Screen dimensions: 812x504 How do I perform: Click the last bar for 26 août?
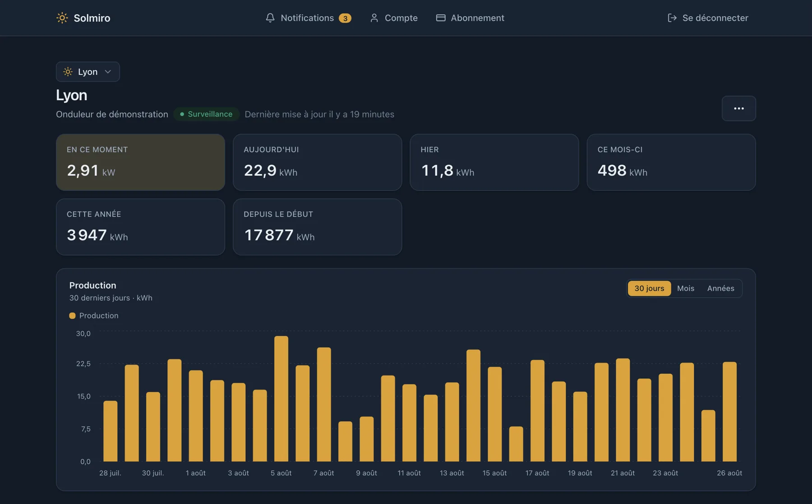coord(729,412)
